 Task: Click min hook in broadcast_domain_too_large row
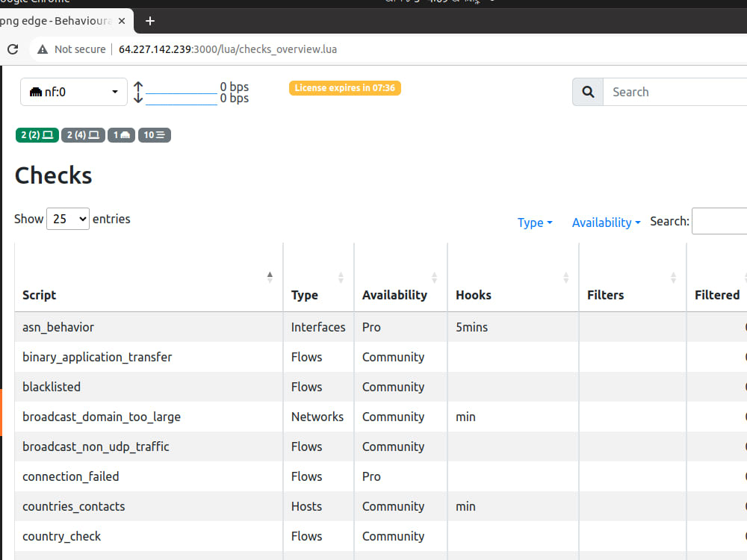pos(465,417)
